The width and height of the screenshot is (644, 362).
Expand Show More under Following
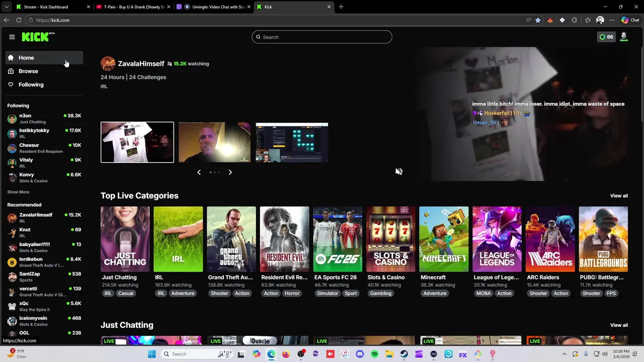pos(18,192)
